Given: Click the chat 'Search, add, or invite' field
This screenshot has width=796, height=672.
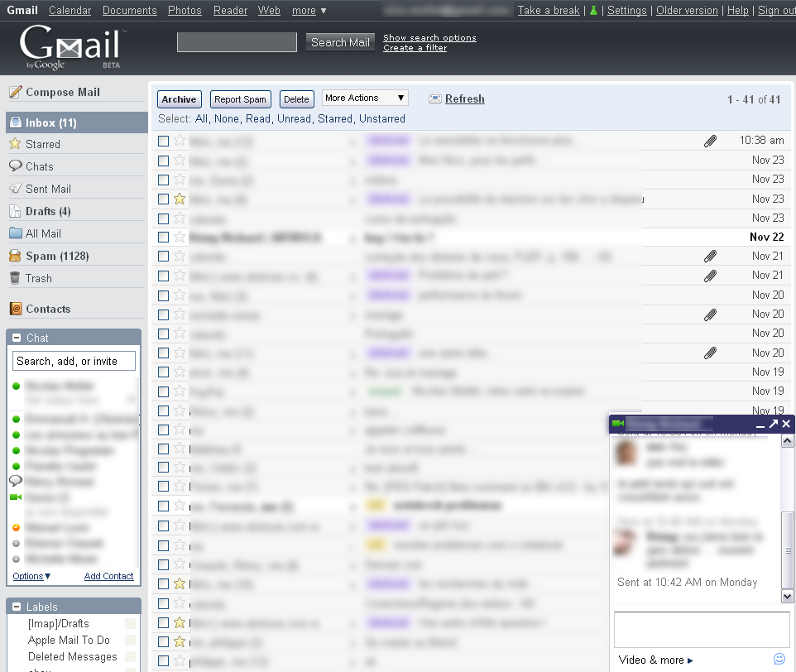Looking at the screenshot, I should (74, 361).
